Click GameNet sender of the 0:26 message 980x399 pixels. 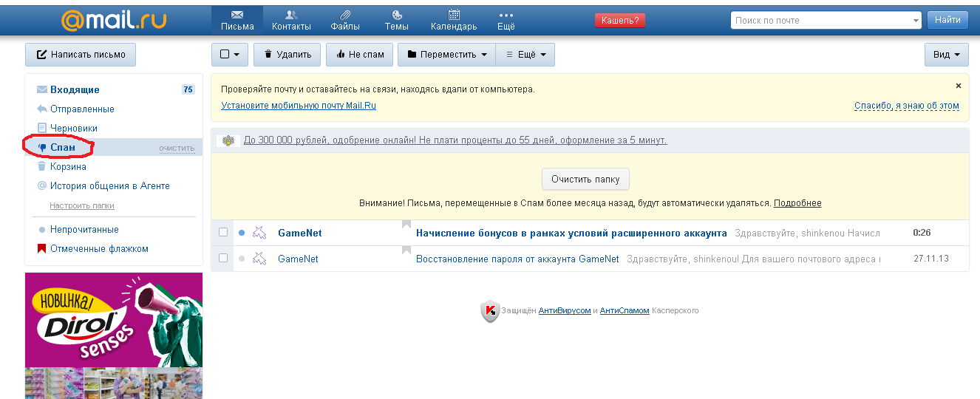point(299,233)
